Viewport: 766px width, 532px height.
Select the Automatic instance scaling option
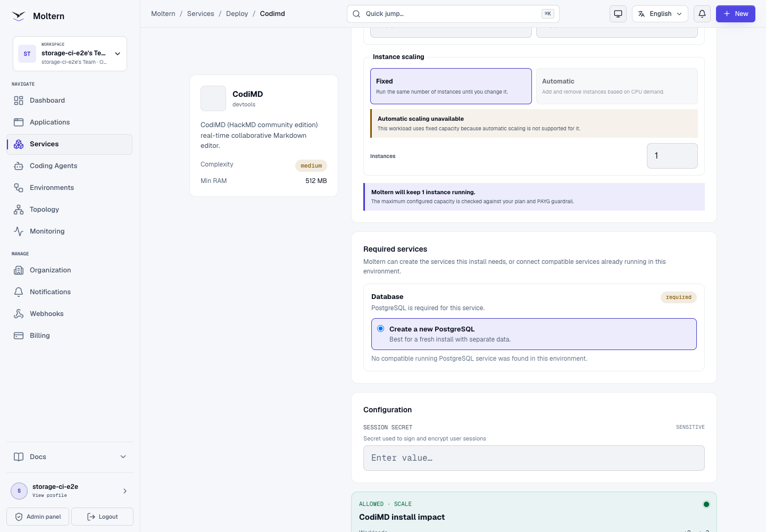[x=617, y=86]
